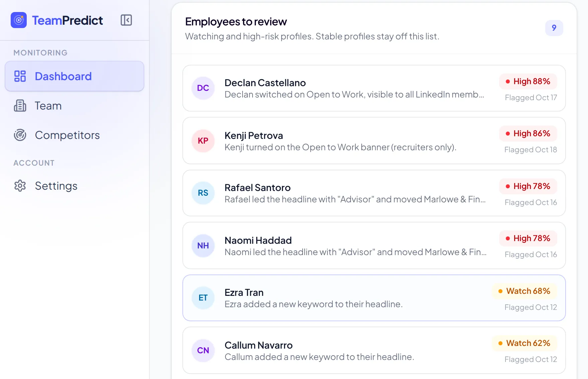588x379 pixels.
Task: Select the ET avatar for Ezra Tran
Action: tap(203, 298)
